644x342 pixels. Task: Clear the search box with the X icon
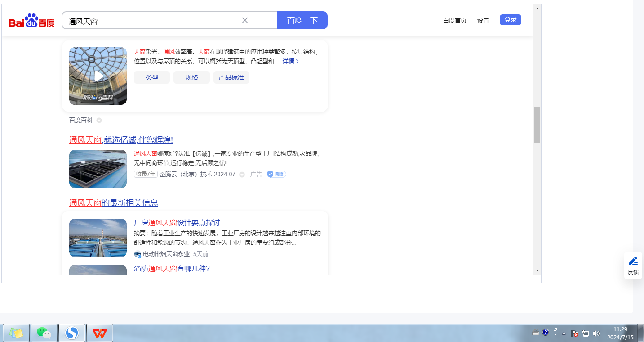coord(245,20)
